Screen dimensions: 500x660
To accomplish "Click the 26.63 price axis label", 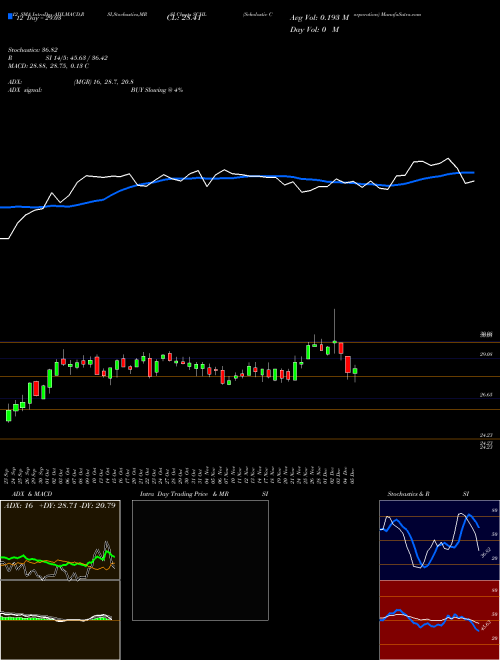I will click(x=486, y=395).
